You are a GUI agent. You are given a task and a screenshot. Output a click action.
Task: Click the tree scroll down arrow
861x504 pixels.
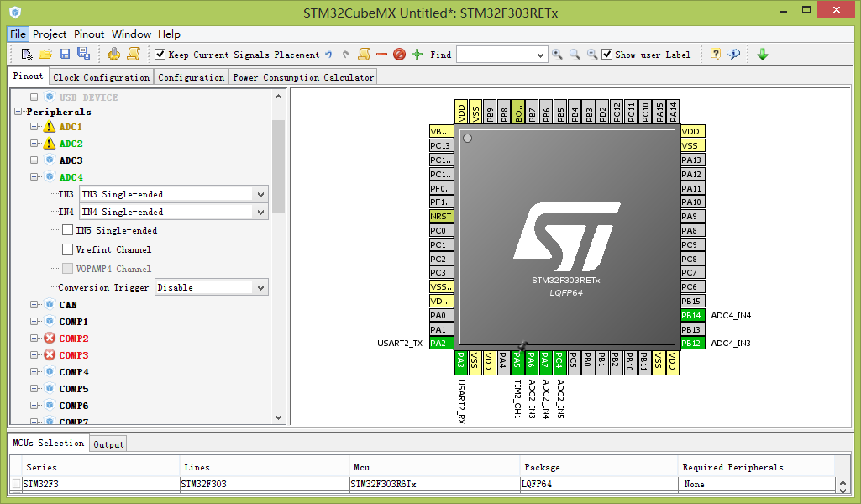278,417
